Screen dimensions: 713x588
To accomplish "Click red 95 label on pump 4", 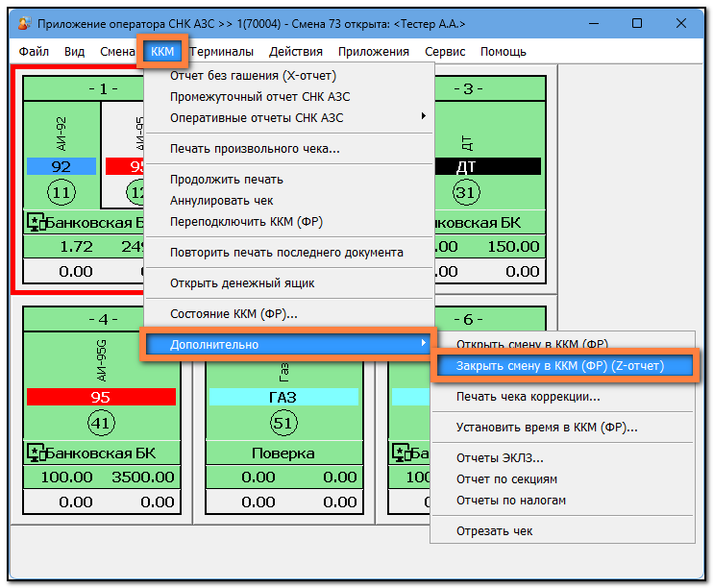I will pyautogui.click(x=101, y=397).
